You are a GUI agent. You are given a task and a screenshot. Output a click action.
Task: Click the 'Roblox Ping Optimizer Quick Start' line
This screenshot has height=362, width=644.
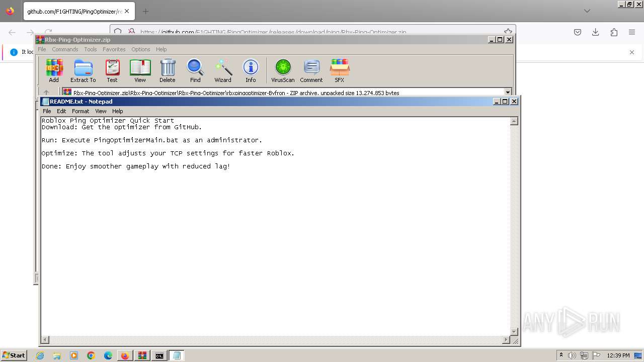(x=108, y=121)
